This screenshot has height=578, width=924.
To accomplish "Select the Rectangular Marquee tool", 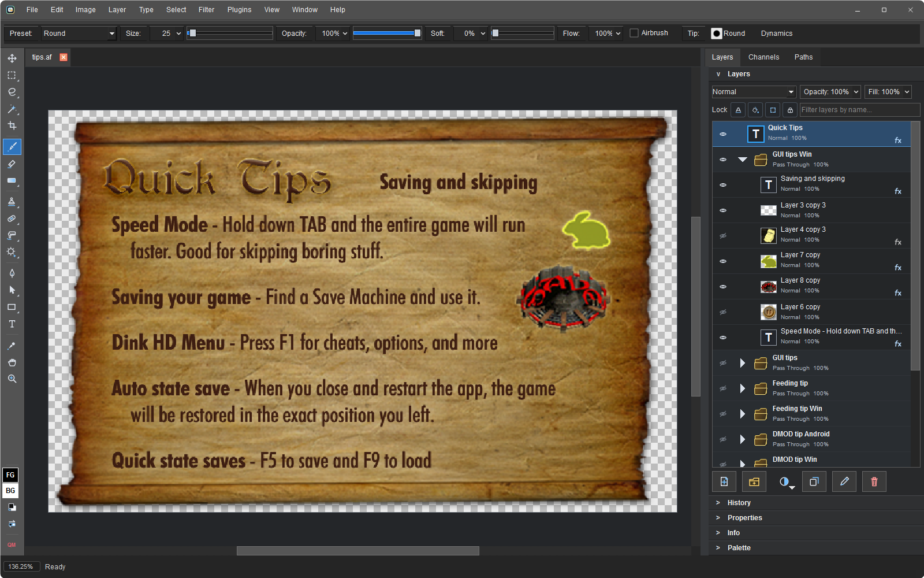I will [x=12, y=75].
